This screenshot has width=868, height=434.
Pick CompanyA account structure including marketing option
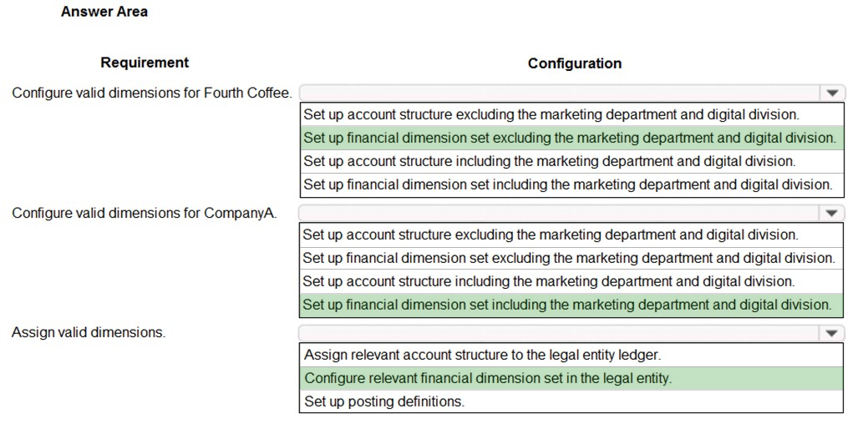[x=571, y=281]
